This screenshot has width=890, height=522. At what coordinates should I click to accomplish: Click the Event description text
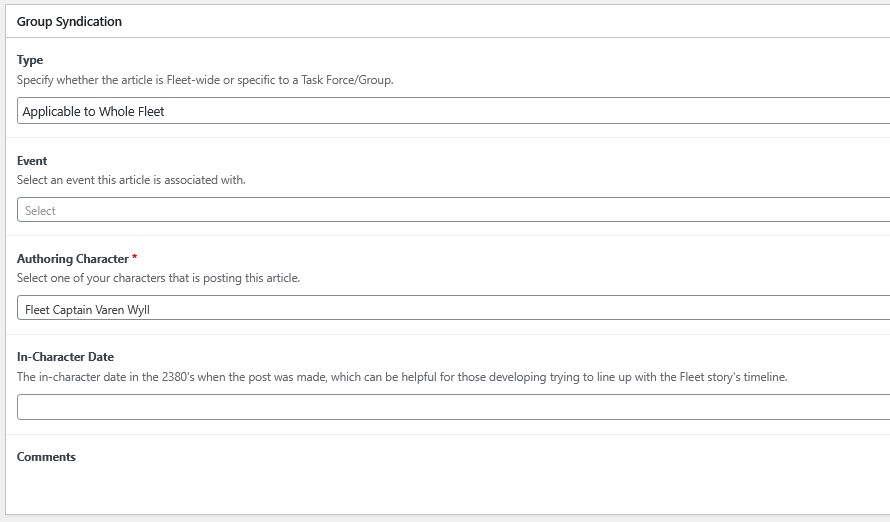[131, 180]
